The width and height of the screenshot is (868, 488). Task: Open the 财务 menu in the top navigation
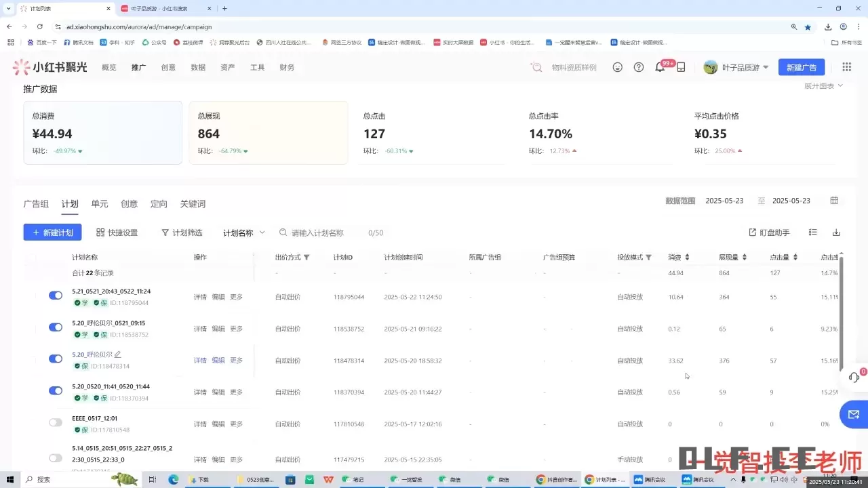tap(286, 67)
